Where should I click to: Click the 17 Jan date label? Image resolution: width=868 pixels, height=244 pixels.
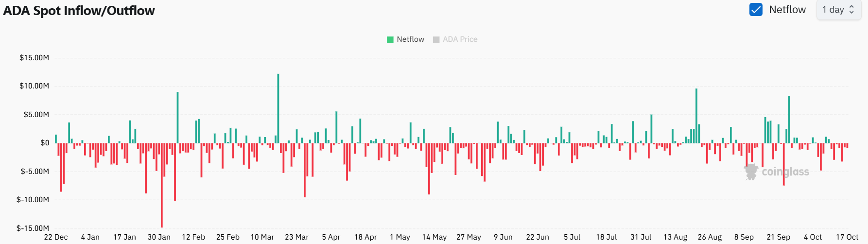(x=124, y=237)
